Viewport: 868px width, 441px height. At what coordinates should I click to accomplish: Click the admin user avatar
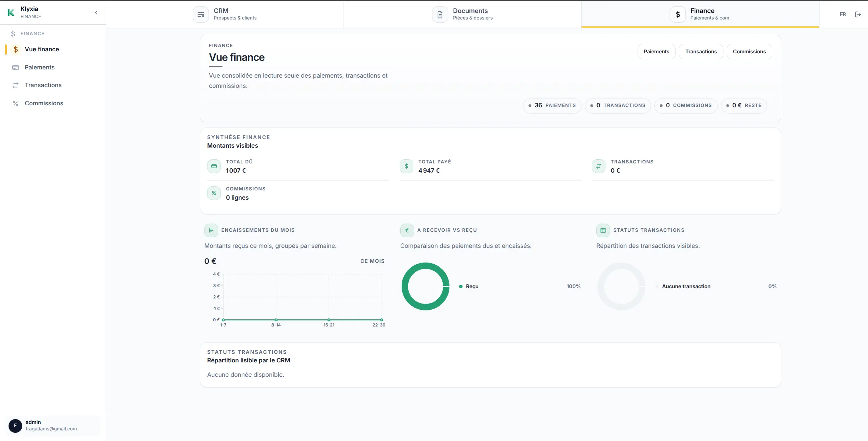coord(15,426)
